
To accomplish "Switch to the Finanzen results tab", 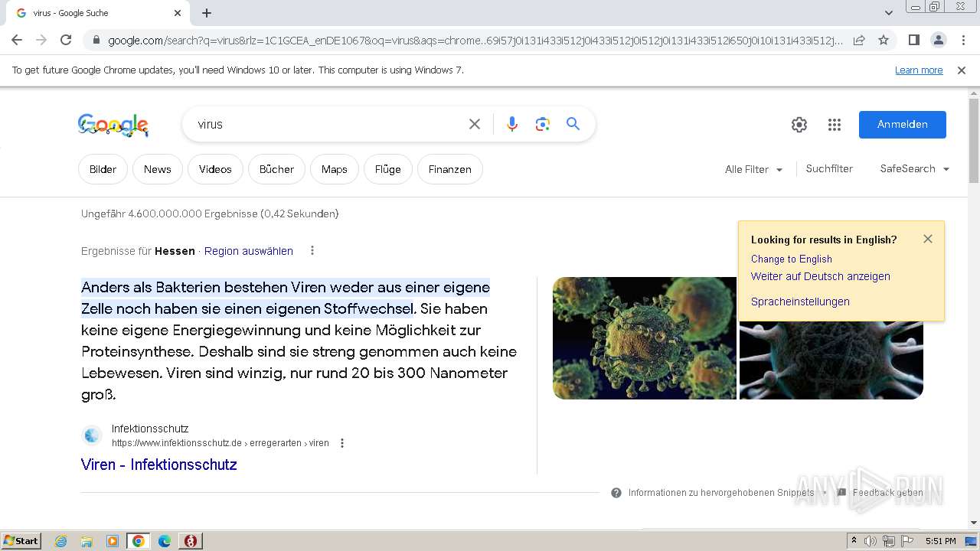I will tap(449, 169).
